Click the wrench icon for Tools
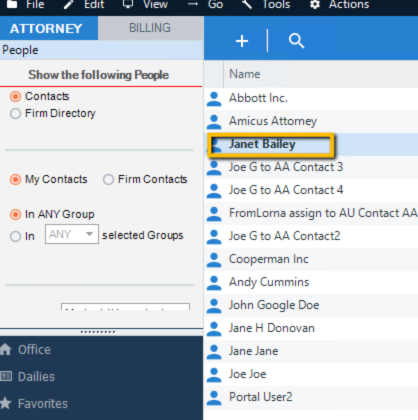The image size is (418, 420). pyautogui.click(x=247, y=4)
